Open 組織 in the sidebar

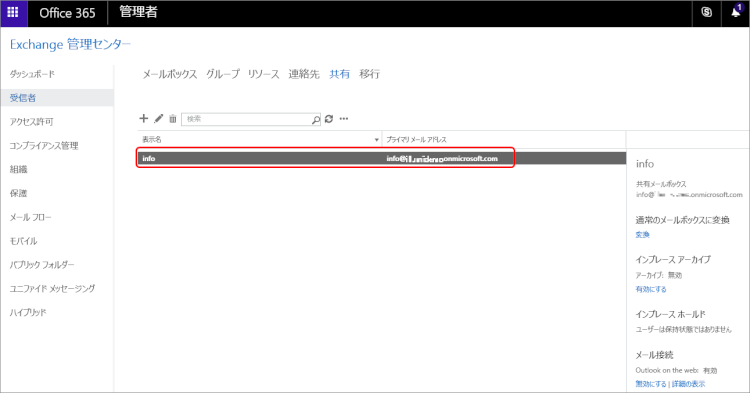18,169
